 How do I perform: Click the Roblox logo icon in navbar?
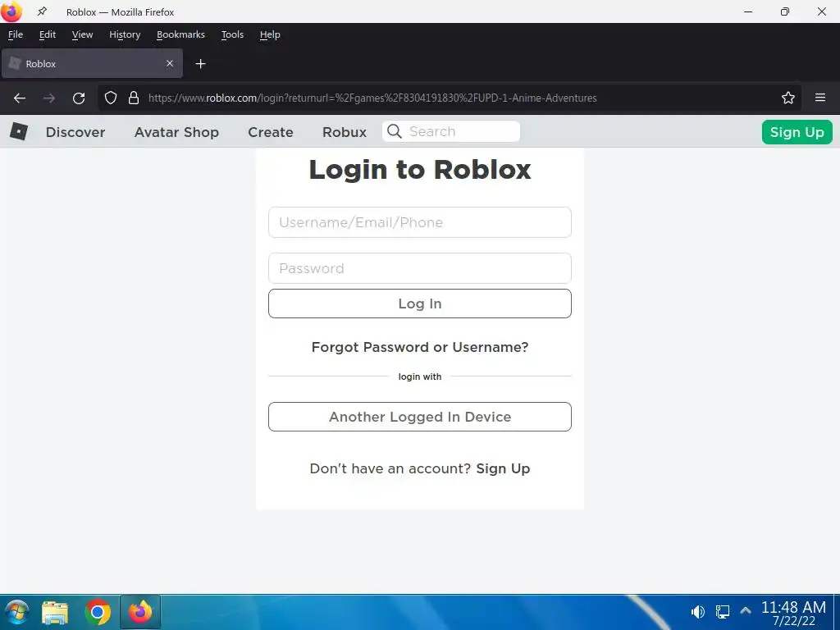click(x=19, y=131)
